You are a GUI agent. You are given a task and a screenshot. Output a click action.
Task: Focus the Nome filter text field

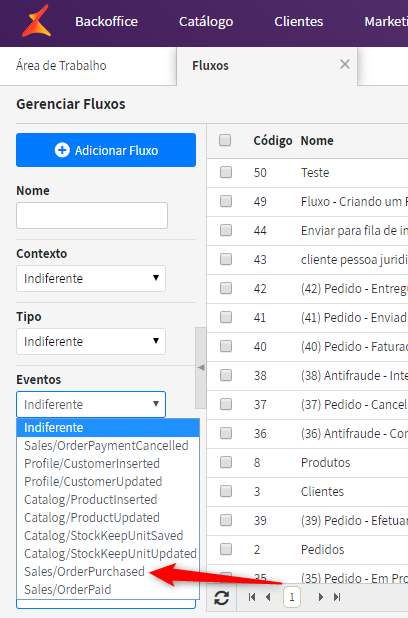92,216
